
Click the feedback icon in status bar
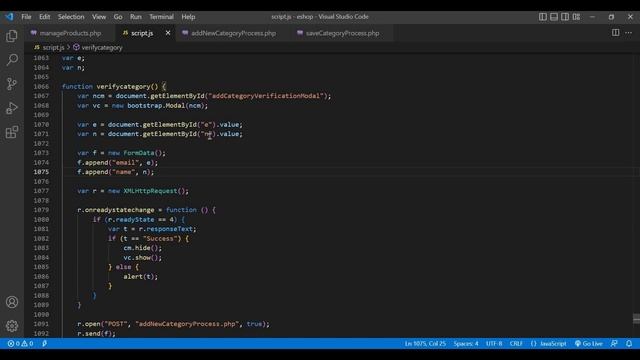[x=614, y=344]
